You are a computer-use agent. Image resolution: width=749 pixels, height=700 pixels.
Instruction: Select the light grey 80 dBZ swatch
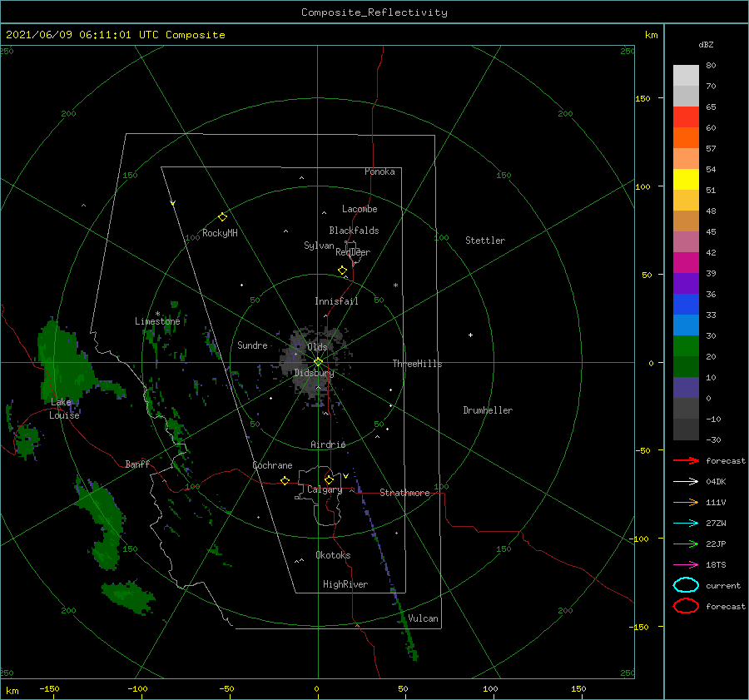pyautogui.click(x=686, y=75)
